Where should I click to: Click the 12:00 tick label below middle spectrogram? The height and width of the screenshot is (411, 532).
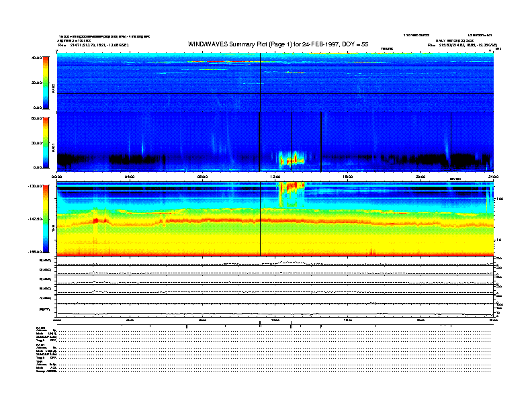click(275, 177)
